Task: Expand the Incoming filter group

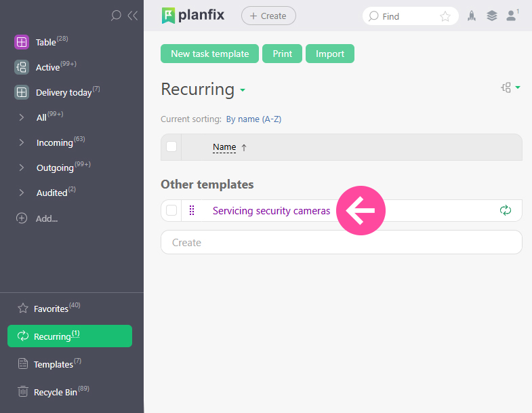Action: pos(22,142)
